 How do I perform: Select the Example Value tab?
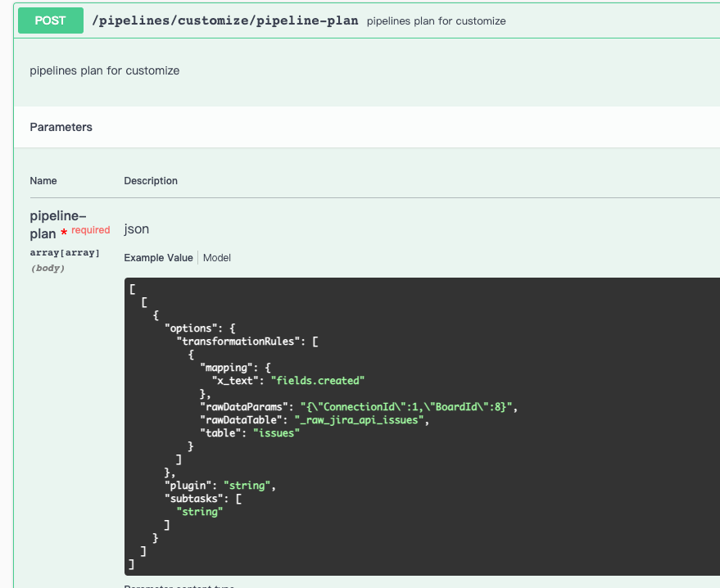click(158, 258)
